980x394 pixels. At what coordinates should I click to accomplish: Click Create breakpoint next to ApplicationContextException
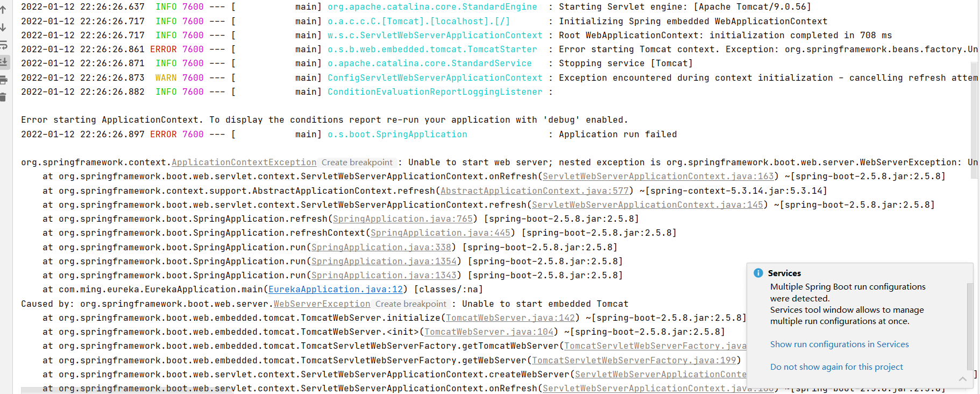[357, 163]
